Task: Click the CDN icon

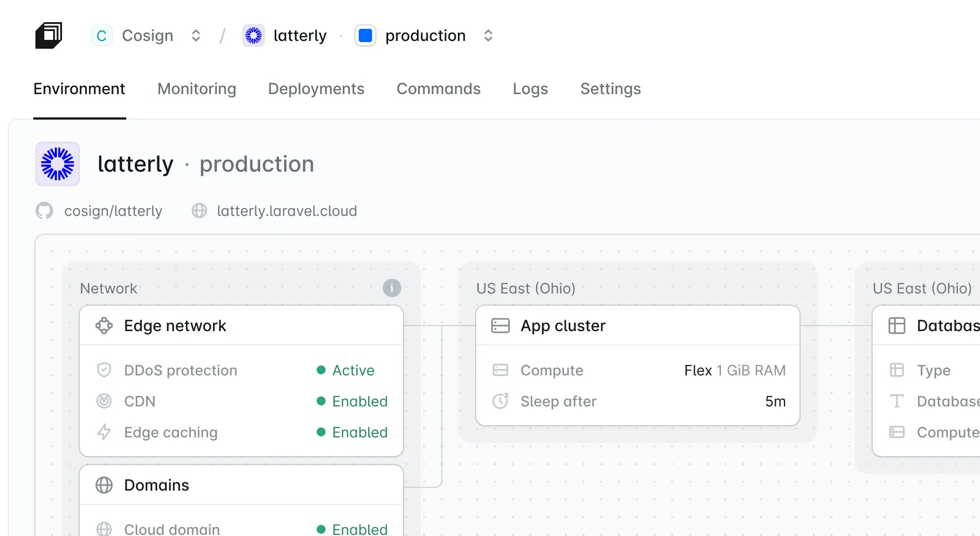Action: (104, 401)
